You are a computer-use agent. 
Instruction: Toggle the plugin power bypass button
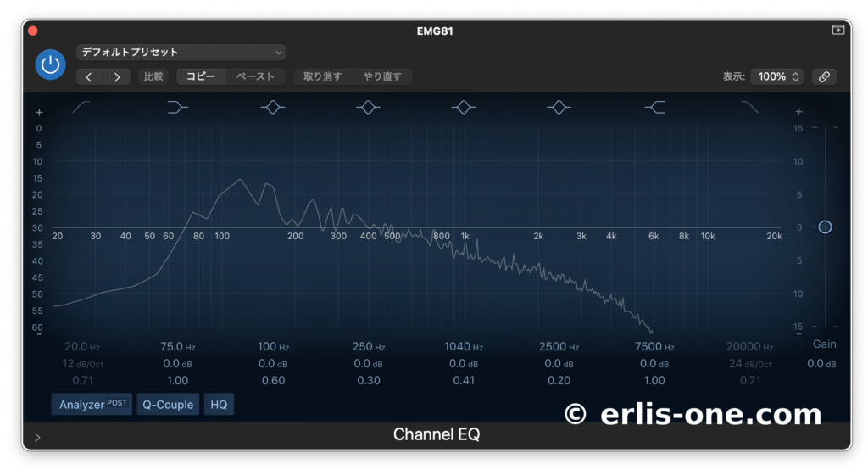51,64
